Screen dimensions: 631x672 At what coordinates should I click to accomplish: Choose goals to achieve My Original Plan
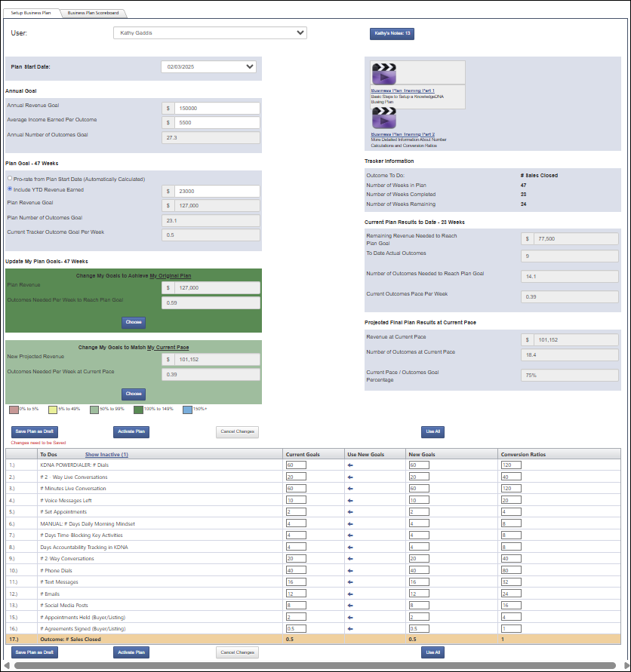tap(134, 322)
